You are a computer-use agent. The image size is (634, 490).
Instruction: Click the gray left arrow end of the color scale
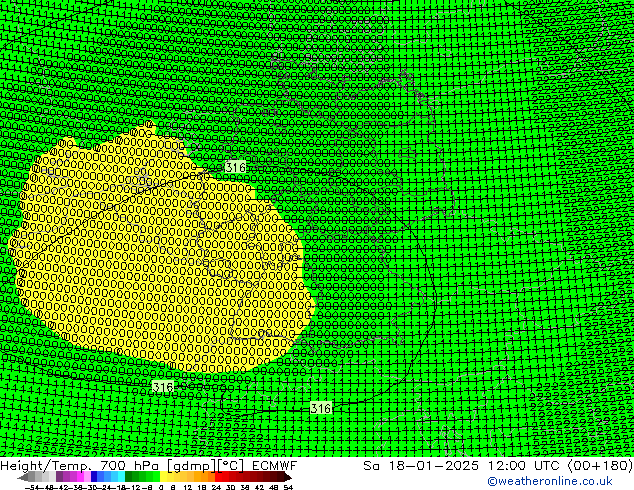(23, 477)
